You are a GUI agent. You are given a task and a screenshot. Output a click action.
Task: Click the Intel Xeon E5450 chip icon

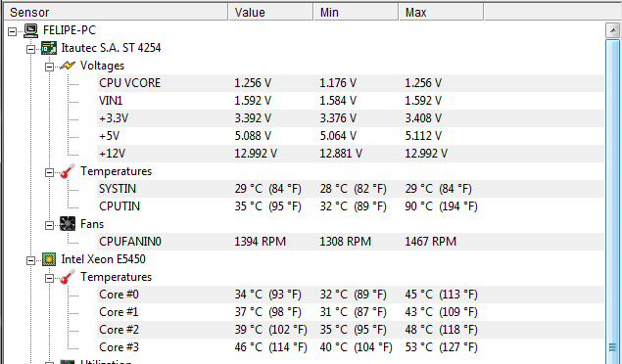click(49, 259)
